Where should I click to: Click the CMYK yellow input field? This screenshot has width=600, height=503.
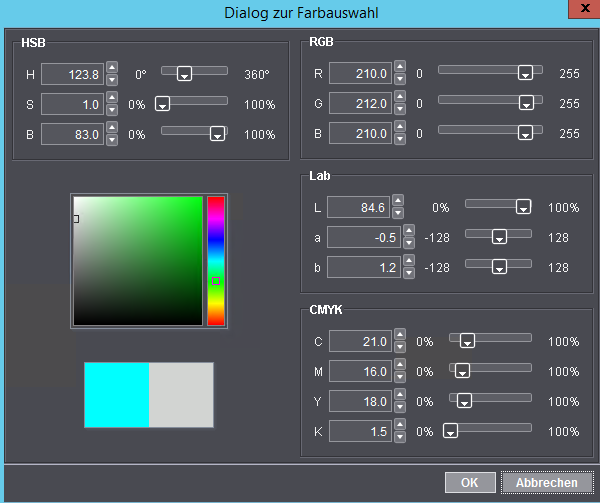(x=358, y=401)
